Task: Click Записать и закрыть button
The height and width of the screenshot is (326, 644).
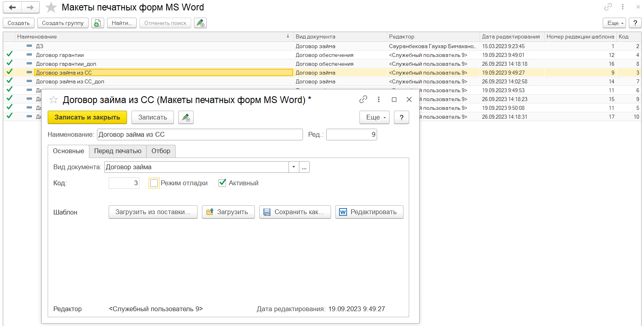Action: point(87,117)
